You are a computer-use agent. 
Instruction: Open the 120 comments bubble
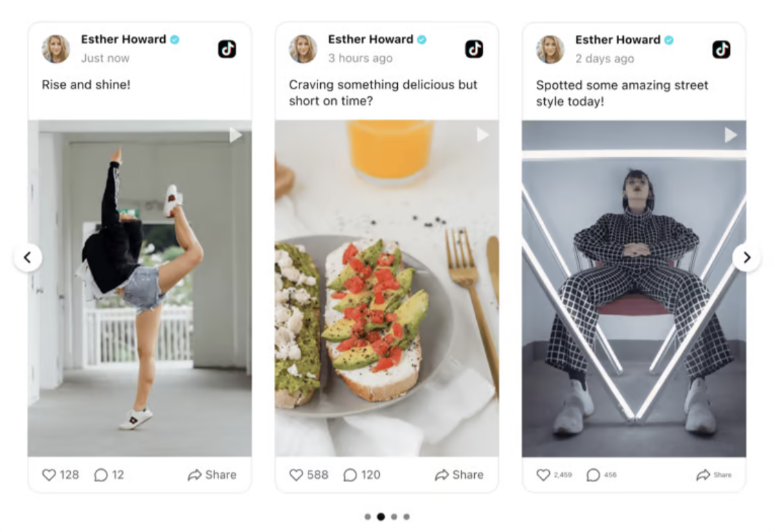(350, 475)
